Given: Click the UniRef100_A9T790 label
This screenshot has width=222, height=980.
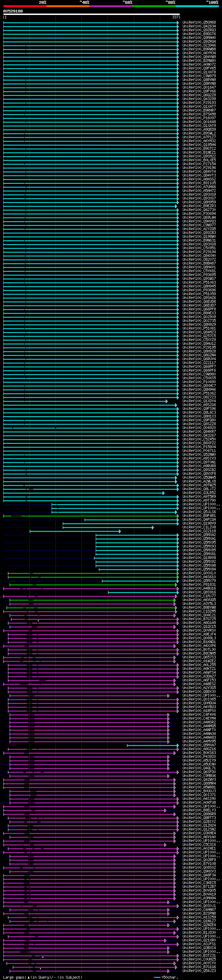Looking at the screenshot, I should [x=199, y=500].
